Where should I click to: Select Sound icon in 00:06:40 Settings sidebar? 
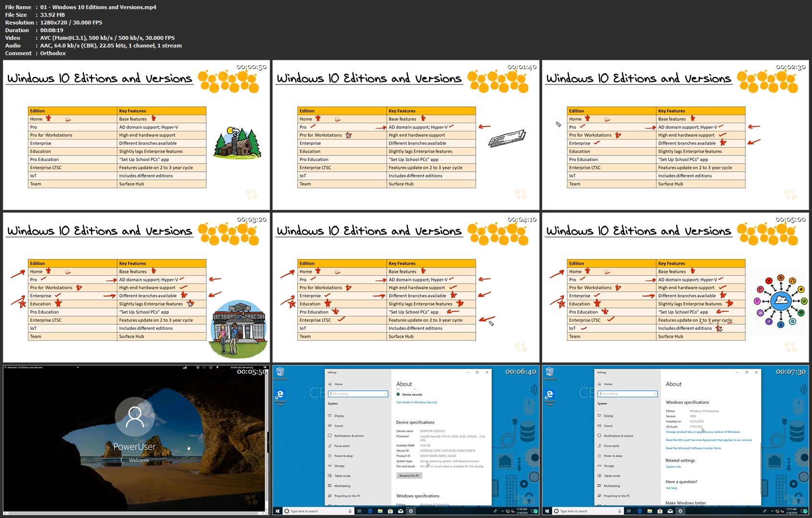click(x=330, y=426)
